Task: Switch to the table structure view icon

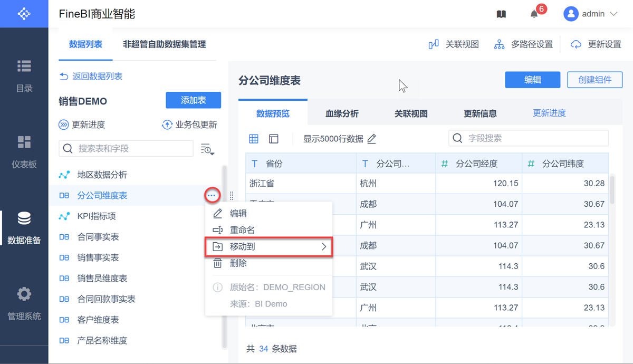Action: pos(273,139)
